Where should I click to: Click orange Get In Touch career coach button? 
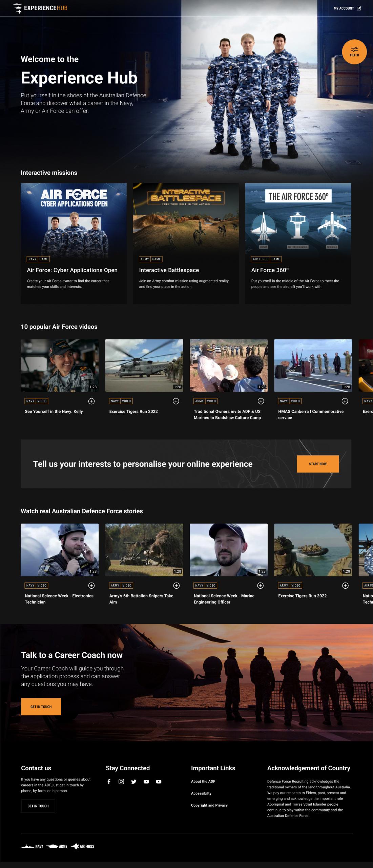41,707
